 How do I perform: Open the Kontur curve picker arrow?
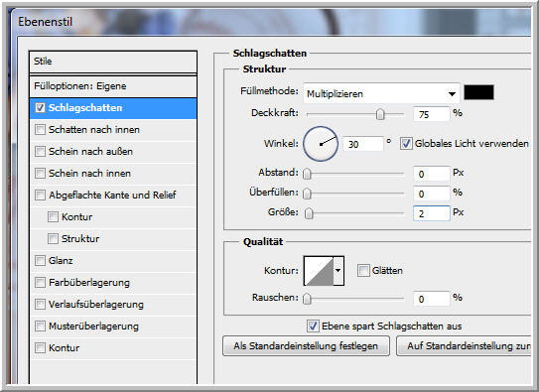338,271
